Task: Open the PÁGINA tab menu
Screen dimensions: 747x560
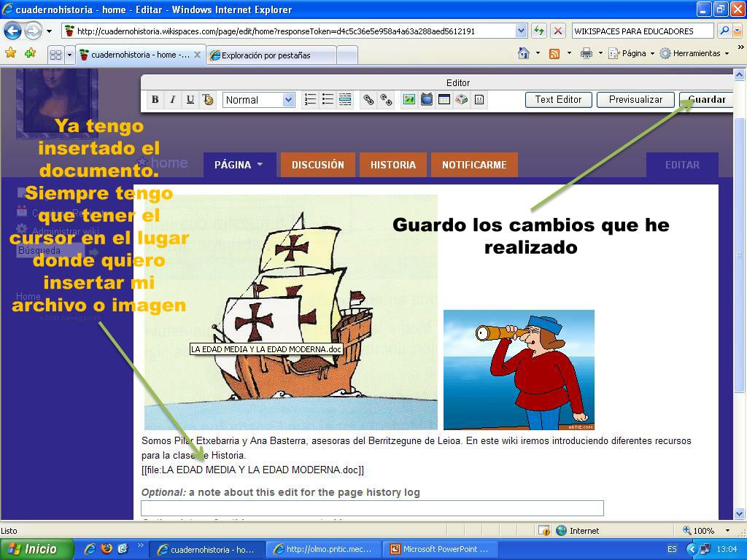Action: click(x=239, y=165)
